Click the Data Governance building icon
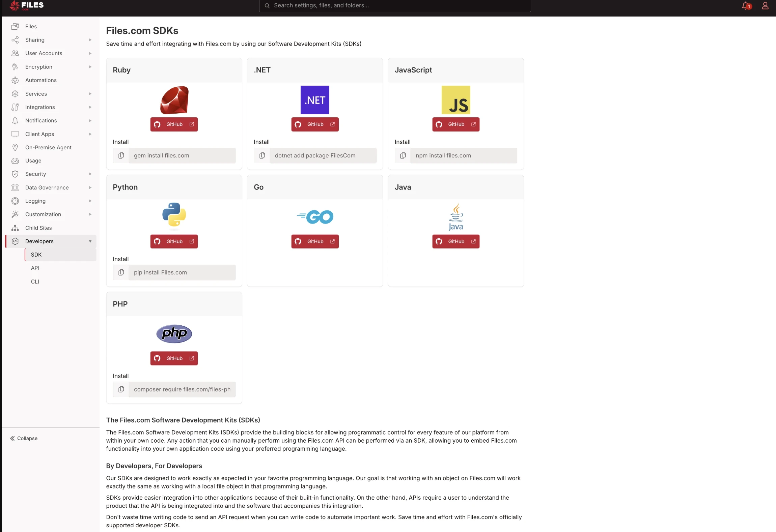 click(15, 187)
